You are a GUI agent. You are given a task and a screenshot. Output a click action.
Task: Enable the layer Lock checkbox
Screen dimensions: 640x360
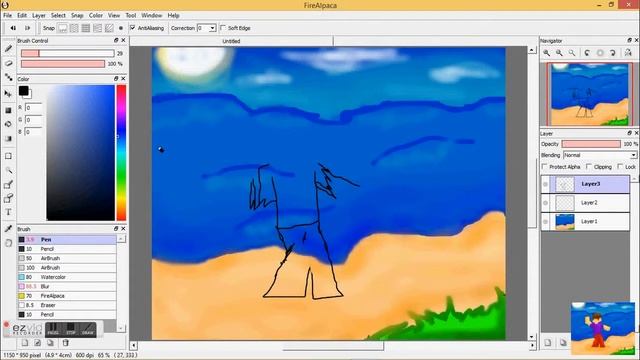click(x=620, y=167)
